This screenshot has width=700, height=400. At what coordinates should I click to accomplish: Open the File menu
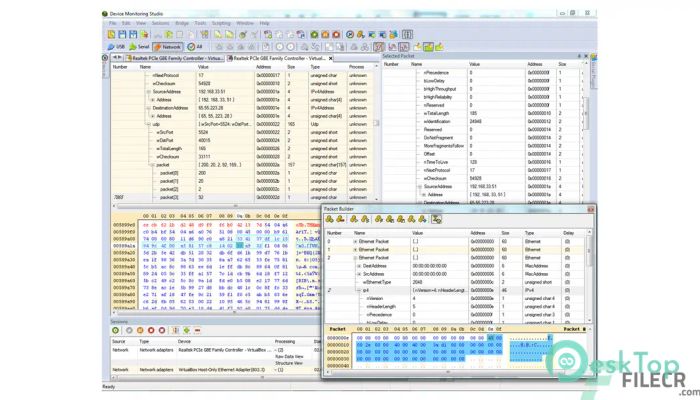tap(112, 23)
